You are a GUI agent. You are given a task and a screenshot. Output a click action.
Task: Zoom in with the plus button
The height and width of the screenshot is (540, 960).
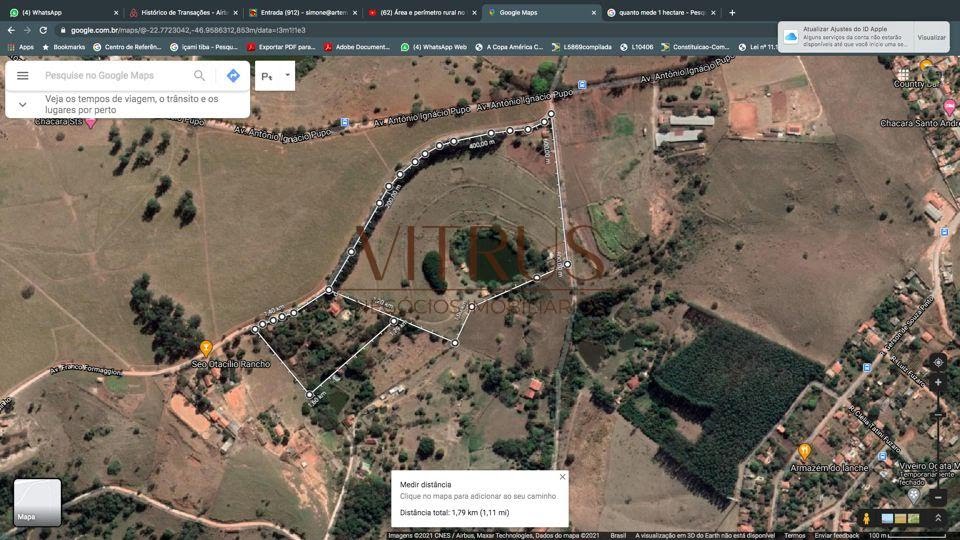938,383
